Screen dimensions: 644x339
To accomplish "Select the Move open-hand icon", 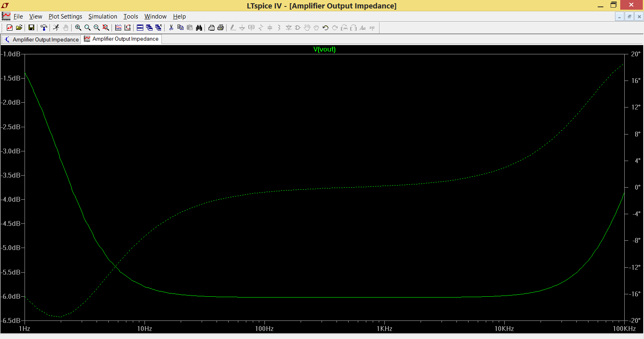I will 307,28.
